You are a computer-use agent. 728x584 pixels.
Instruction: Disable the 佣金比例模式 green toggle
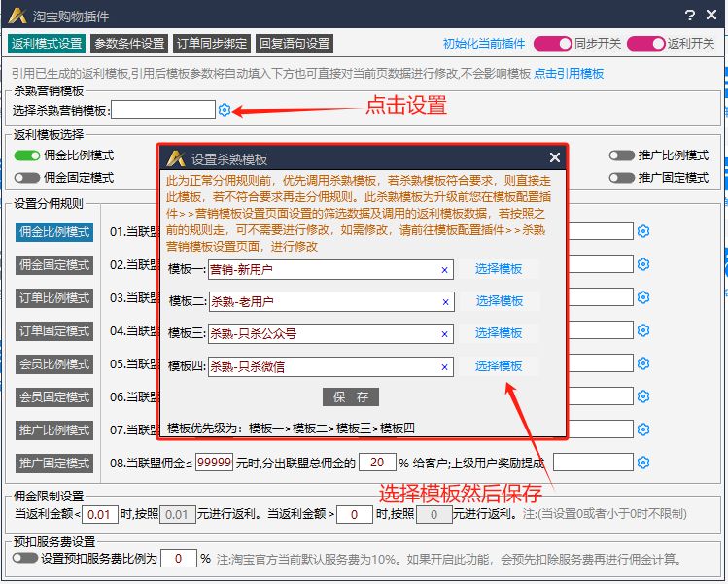tap(27, 155)
